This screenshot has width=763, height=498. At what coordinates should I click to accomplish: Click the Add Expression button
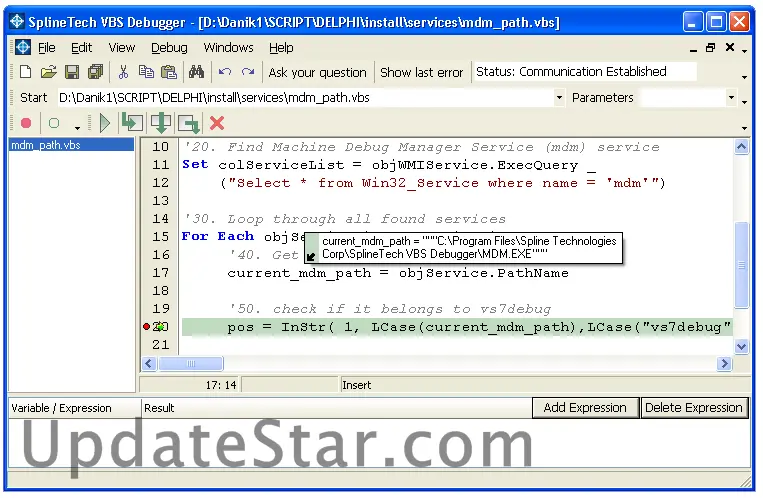[585, 407]
